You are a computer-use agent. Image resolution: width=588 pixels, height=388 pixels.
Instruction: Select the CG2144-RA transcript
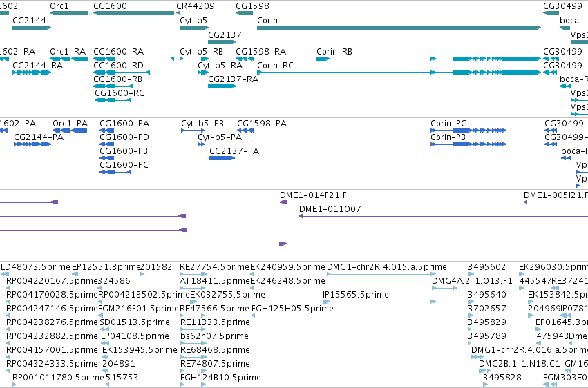[x=32, y=72]
